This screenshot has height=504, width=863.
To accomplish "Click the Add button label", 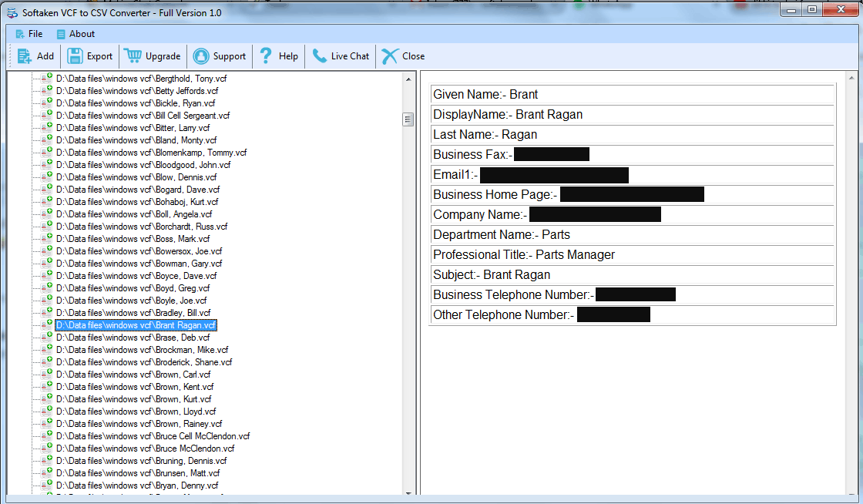I will [45, 56].
